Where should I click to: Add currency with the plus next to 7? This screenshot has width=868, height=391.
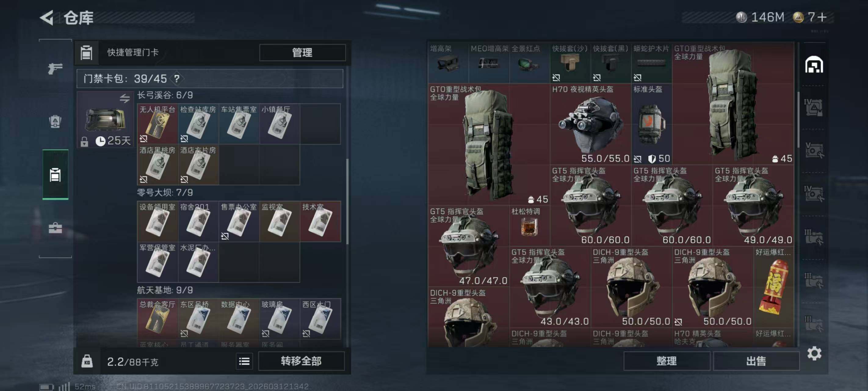pyautogui.click(x=822, y=17)
